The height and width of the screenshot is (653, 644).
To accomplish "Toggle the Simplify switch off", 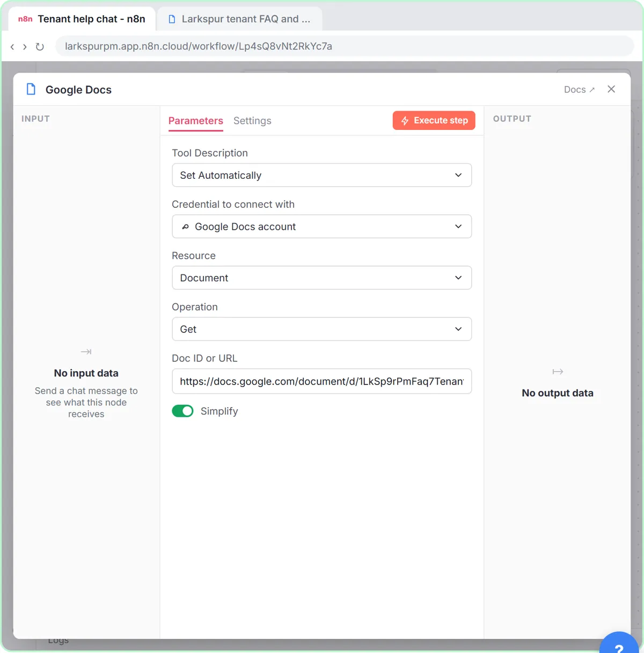I will (x=182, y=411).
